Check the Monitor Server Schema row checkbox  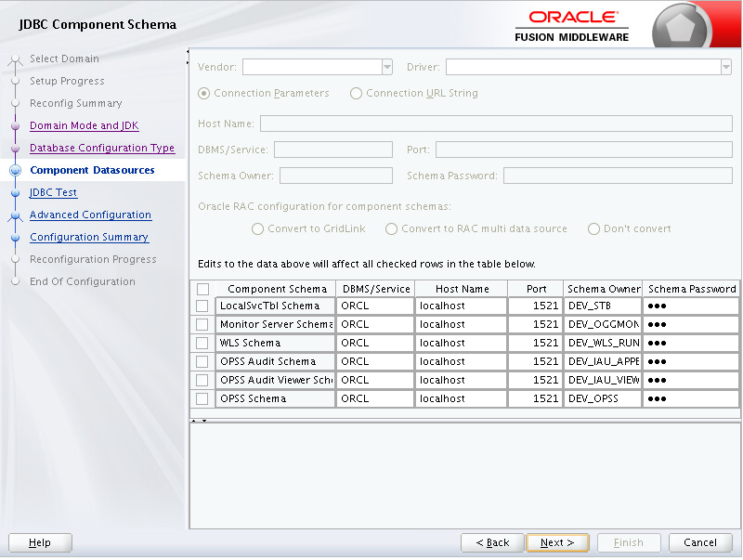[x=202, y=324]
